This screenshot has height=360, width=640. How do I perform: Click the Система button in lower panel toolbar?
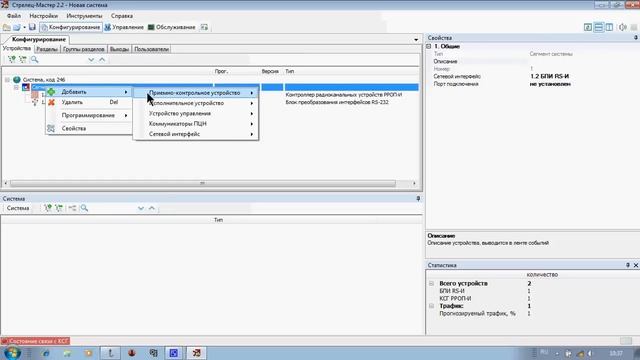coord(18,208)
